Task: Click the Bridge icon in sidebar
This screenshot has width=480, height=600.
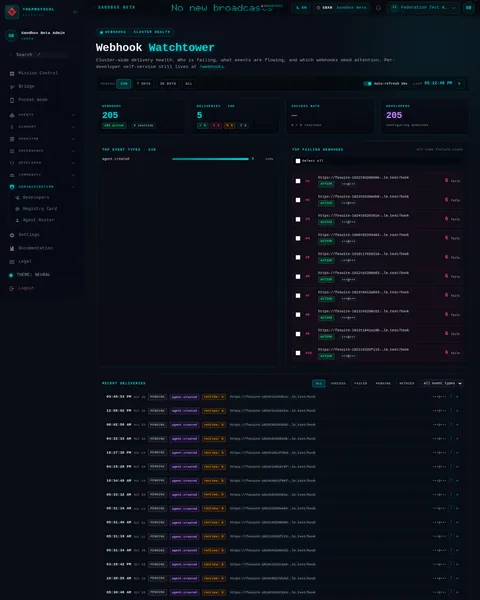Action: [12, 86]
